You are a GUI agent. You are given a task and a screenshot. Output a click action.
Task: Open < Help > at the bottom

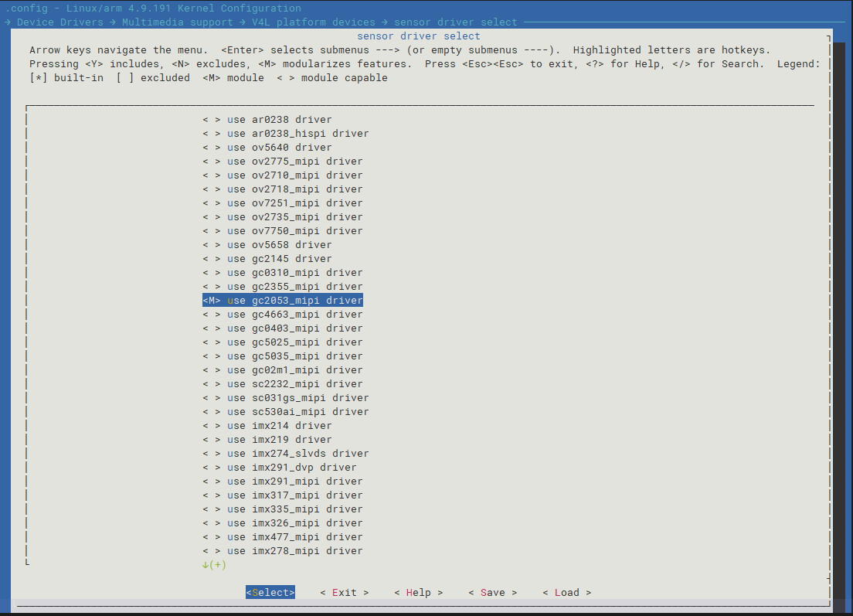(x=418, y=593)
